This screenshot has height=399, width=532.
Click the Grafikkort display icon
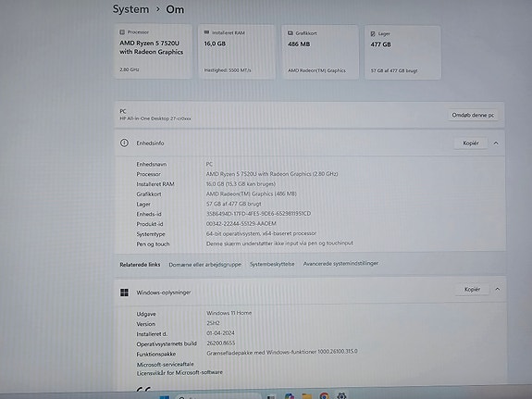click(x=291, y=33)
